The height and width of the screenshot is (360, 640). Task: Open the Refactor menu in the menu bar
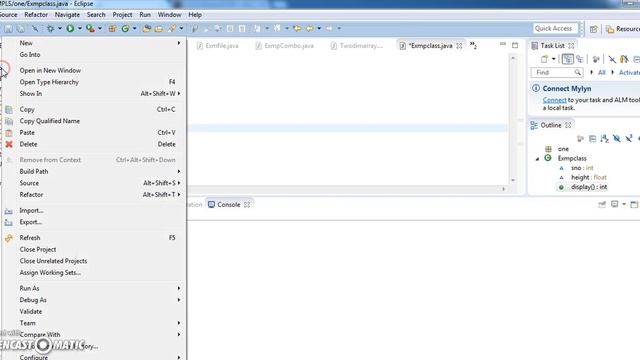[36, 15]
